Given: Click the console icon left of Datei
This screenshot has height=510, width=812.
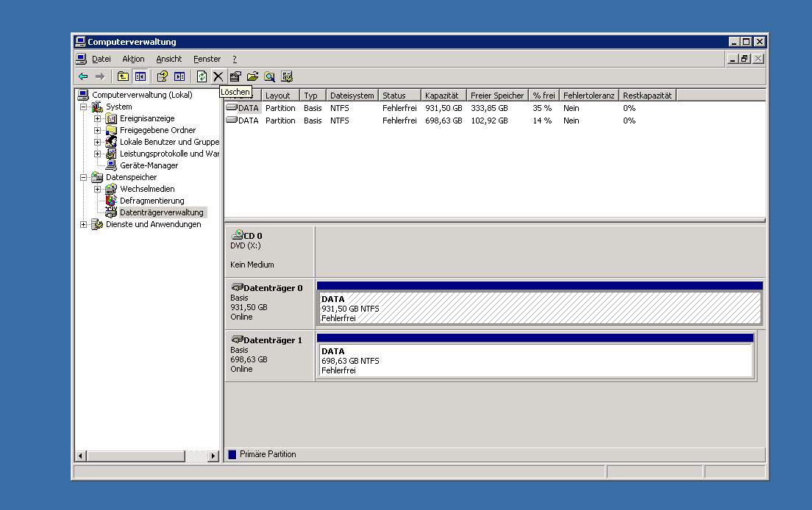Looking at the screenshot, I should [x=81, y=59].
